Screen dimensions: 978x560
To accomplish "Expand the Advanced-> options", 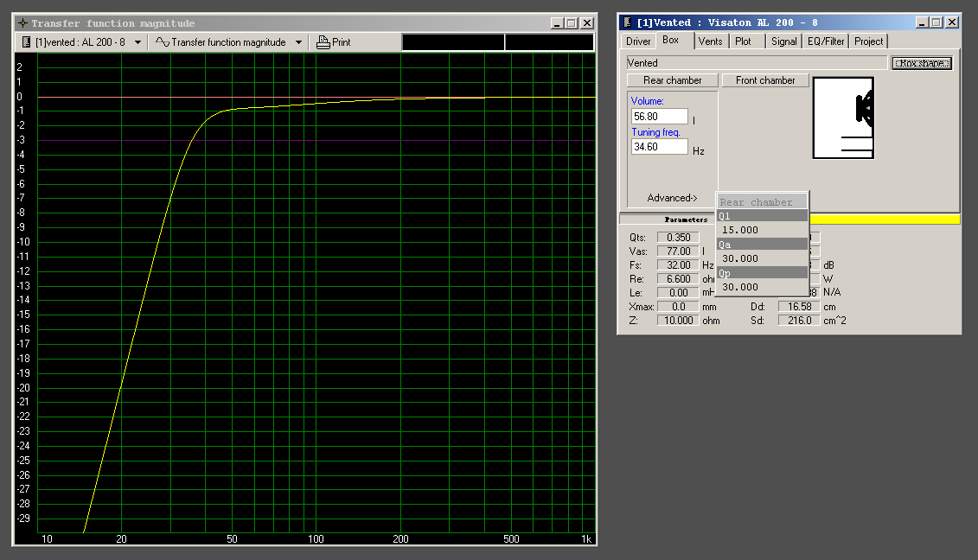I will coord(672,198).
